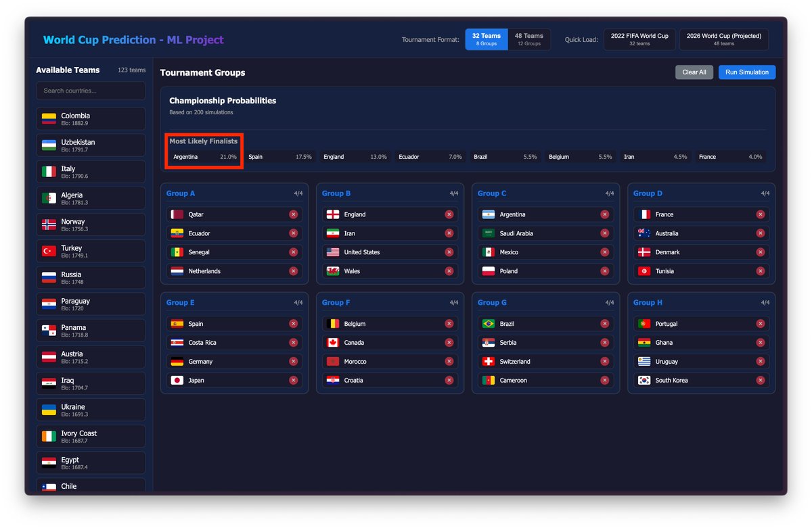Image resolution: width=812 pixels, height=528 pixels.
Task: Remove South Korea from Group H
Action: [760, 381]
